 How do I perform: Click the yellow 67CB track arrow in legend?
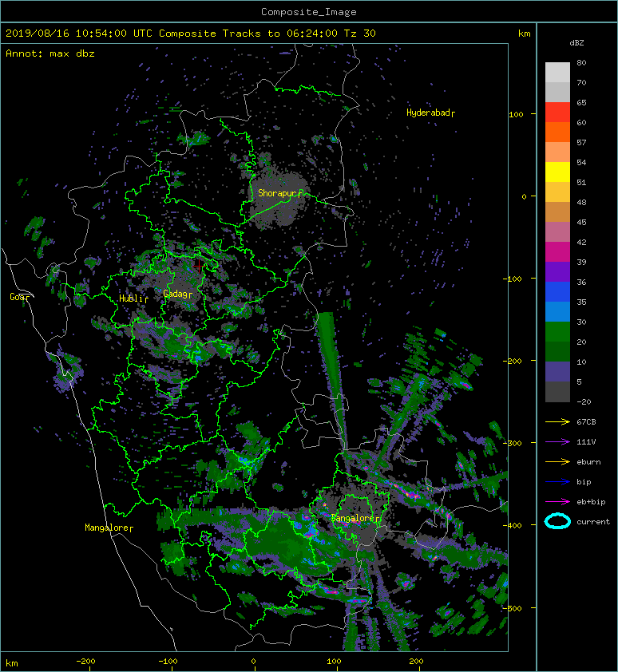(x=557, y=421)
